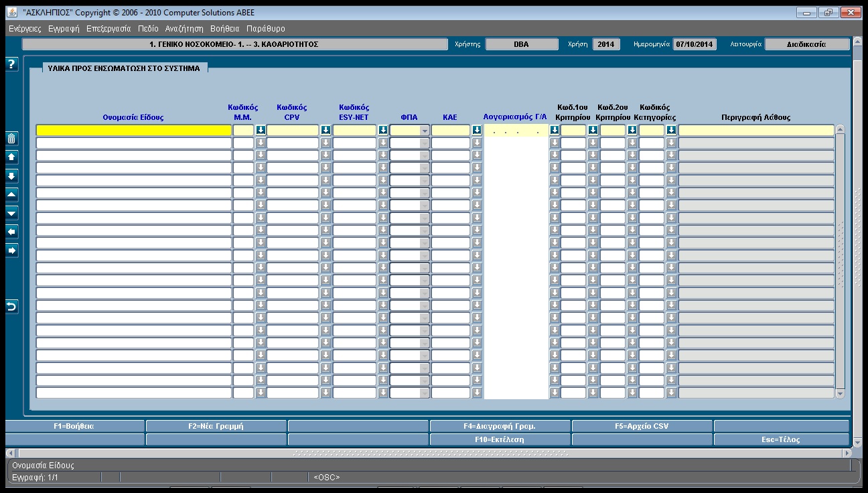The image size is (868, 493).
Task: Click the hospital title bar '1. ΓΕΝΙΚΟ ΝΟΣΟΚΟΜΕΙΟ'
Action: [x=234, y=44]
